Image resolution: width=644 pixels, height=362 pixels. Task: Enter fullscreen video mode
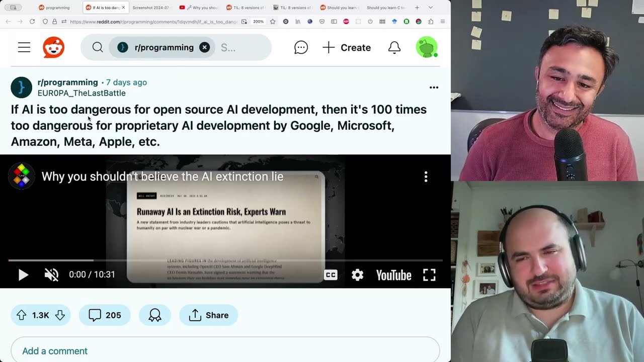(x=429, y=275)
